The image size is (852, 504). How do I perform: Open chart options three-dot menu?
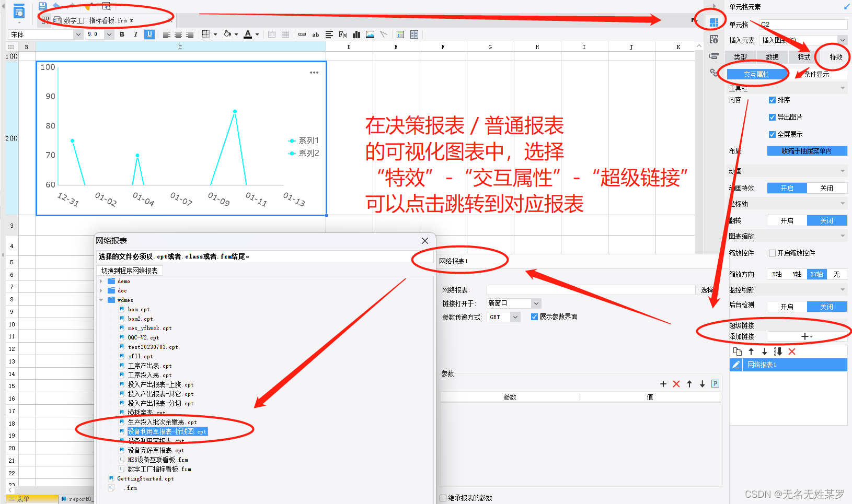pos(314,73)
